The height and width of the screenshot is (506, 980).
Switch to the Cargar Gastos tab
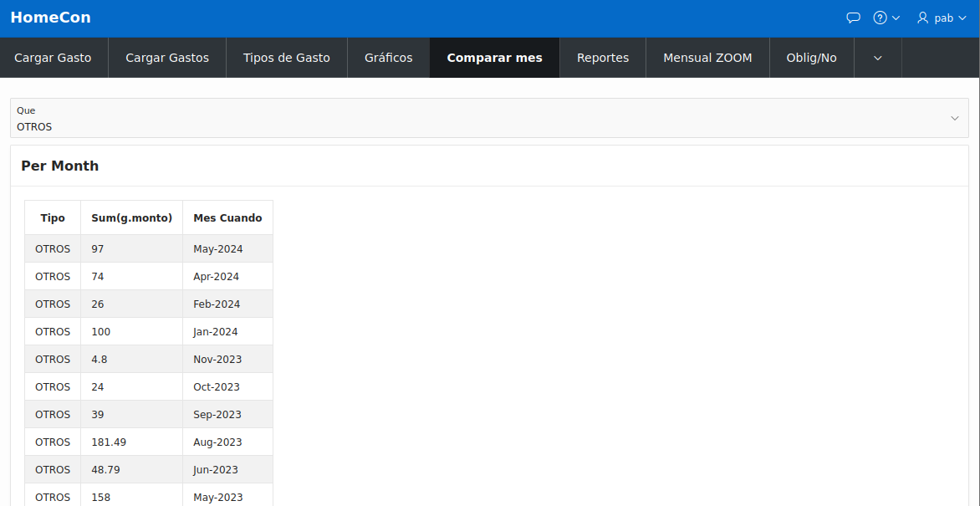(167, 58)
